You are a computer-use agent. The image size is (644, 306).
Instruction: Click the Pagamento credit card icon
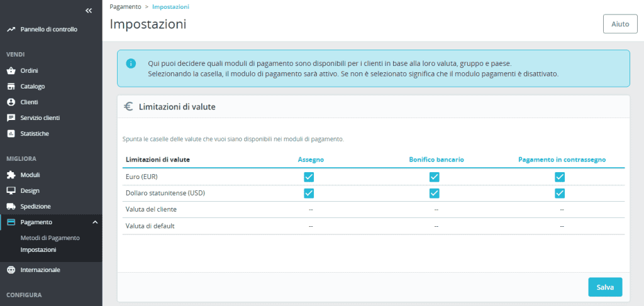tap(11, 222)
